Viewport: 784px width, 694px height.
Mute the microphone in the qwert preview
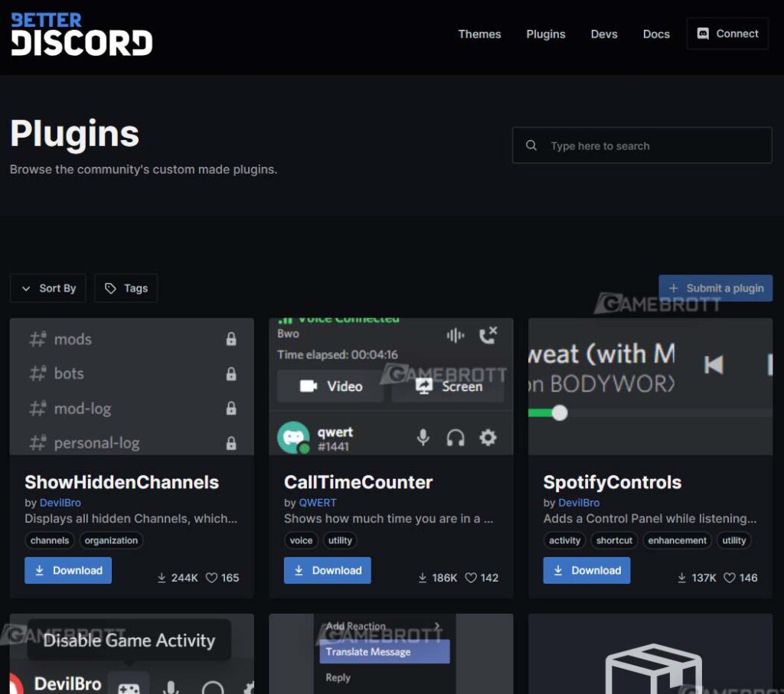coord(422,435)
